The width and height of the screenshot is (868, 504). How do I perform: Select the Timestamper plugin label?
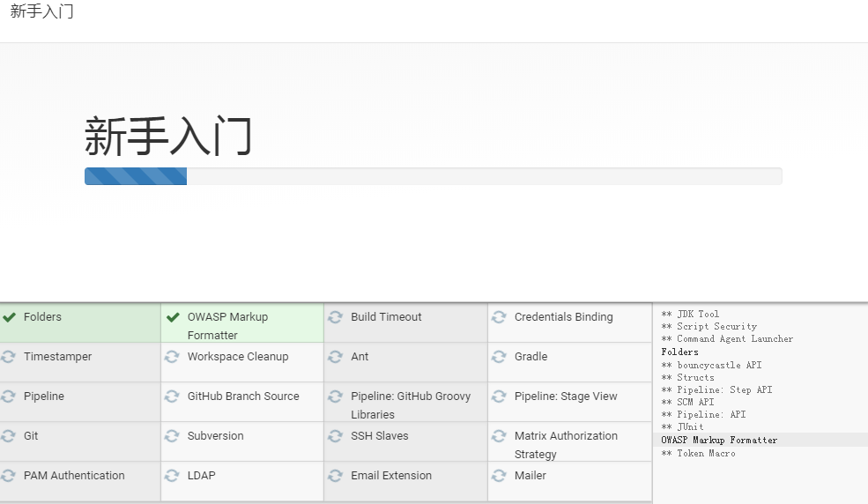(57, 357)
